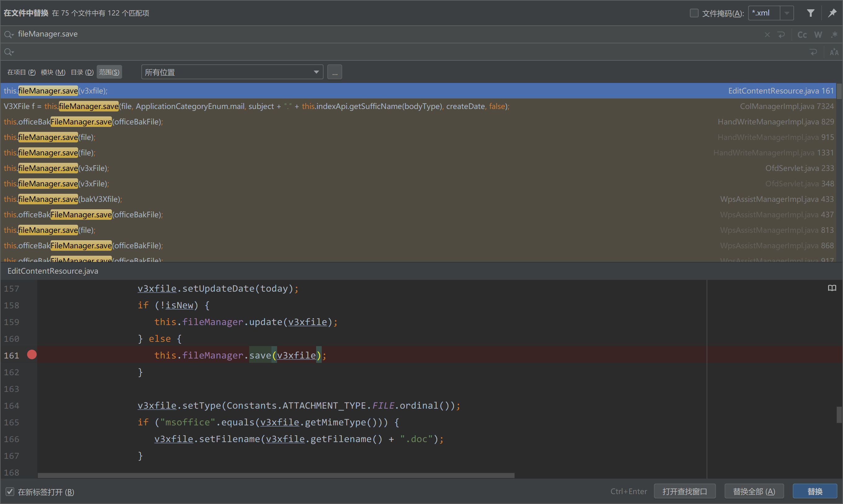Open the *.xml file mask dropdown
The width and height of the screenshot is (843, 504).
(x=787, y=13)
